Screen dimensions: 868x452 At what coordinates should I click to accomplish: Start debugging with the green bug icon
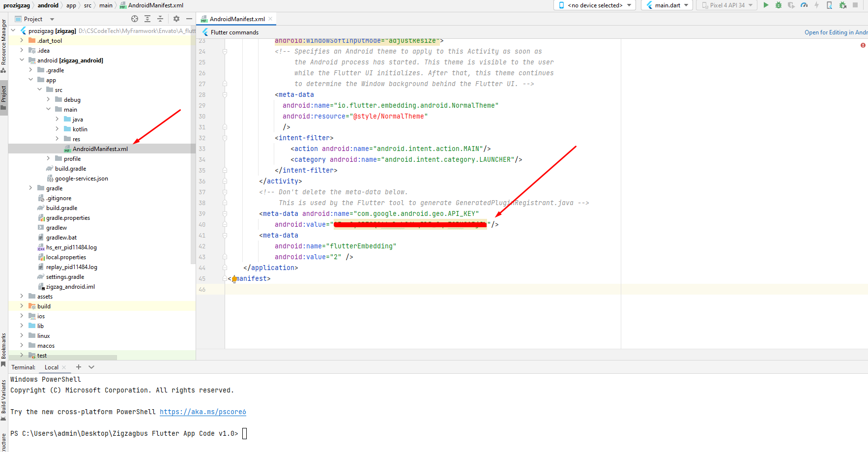point(778,5)
